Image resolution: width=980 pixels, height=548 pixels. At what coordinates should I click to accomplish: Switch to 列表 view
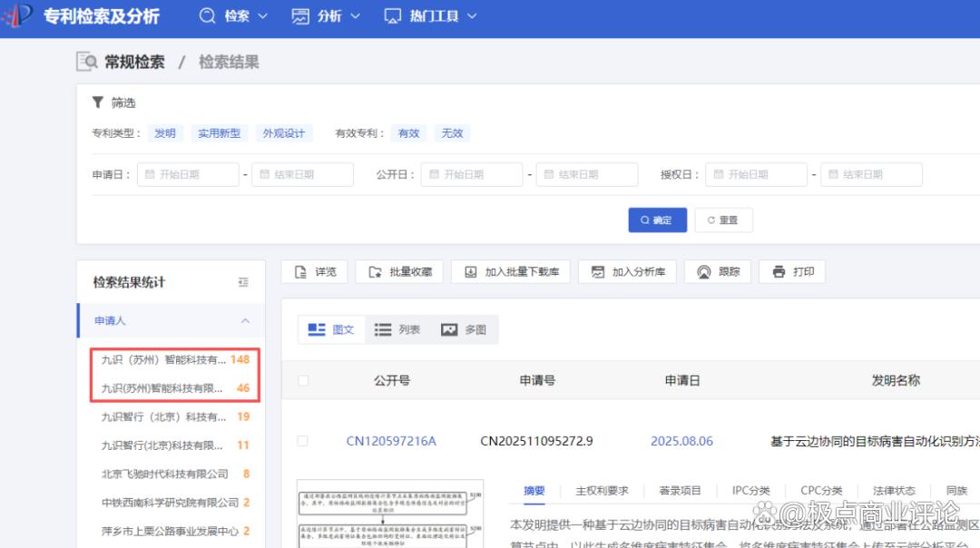click(x=397, y=330)
